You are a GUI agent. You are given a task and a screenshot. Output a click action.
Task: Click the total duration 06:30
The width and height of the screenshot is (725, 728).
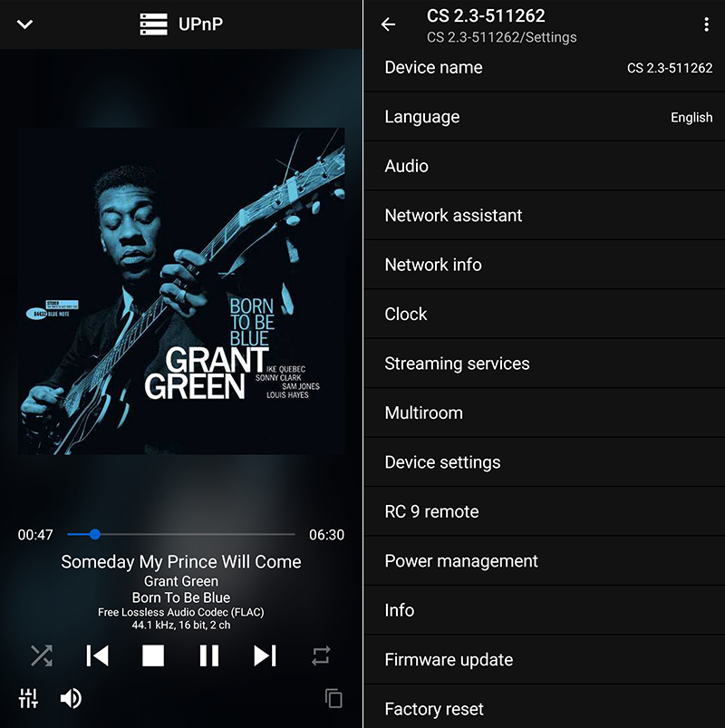(327, 535)
